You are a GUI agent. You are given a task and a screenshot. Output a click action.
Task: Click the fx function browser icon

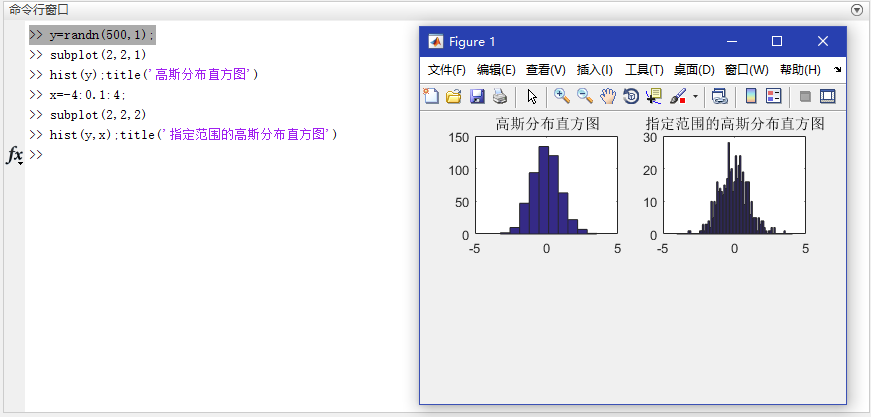pyautogui.click(x=14, y=155)
